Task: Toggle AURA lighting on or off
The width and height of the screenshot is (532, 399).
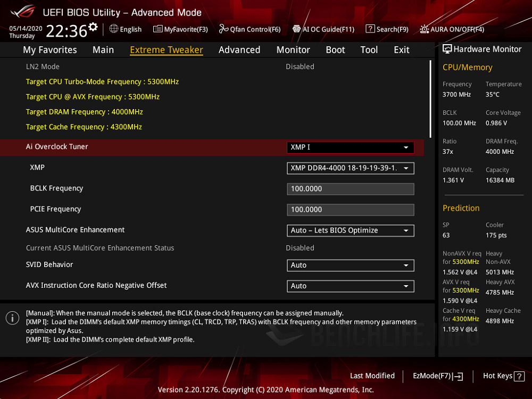Action: tap(452, 29)
